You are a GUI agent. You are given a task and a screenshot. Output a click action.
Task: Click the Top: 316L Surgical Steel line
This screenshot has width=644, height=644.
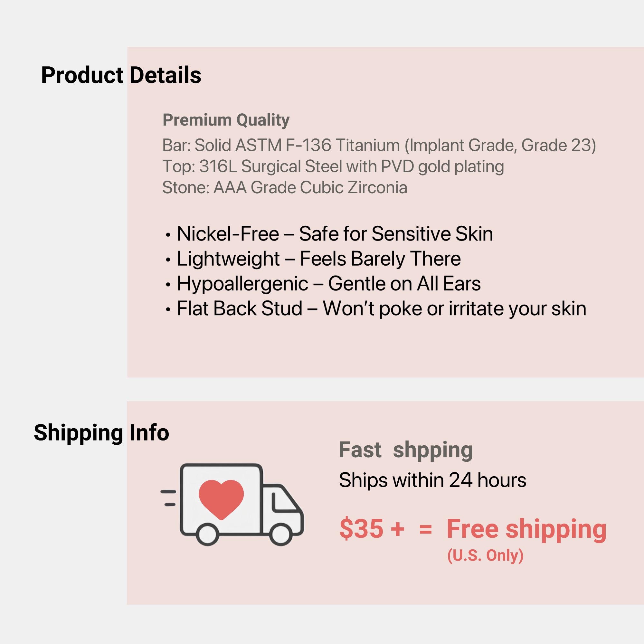coord(333,166)
